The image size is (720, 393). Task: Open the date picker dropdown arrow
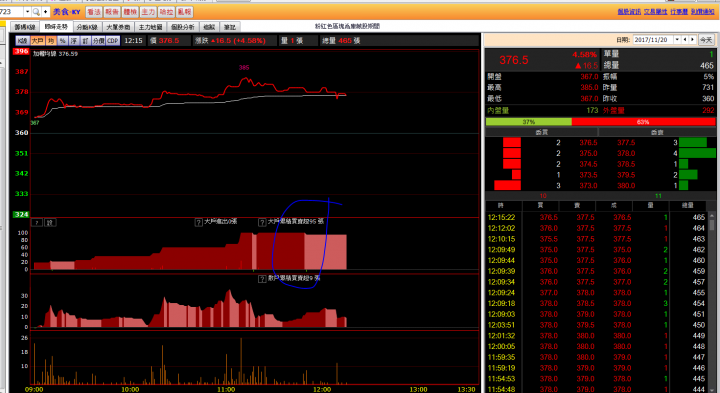(677, 40)
